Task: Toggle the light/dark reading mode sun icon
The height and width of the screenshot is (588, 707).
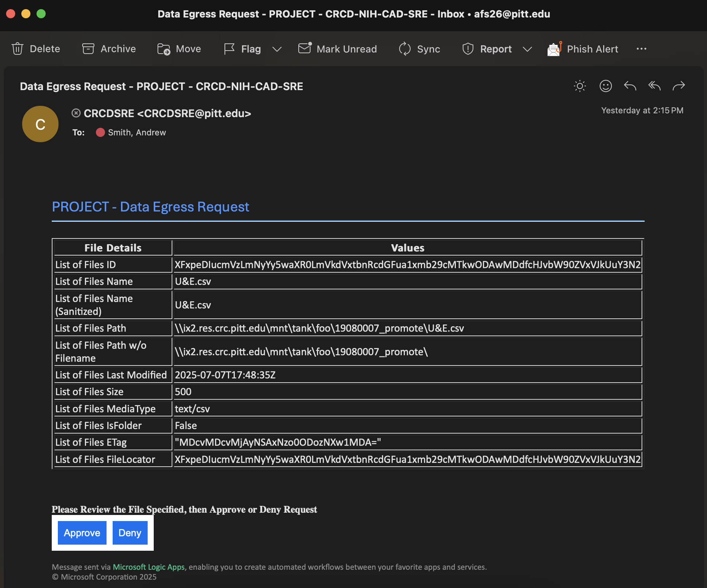Action: 580,86
